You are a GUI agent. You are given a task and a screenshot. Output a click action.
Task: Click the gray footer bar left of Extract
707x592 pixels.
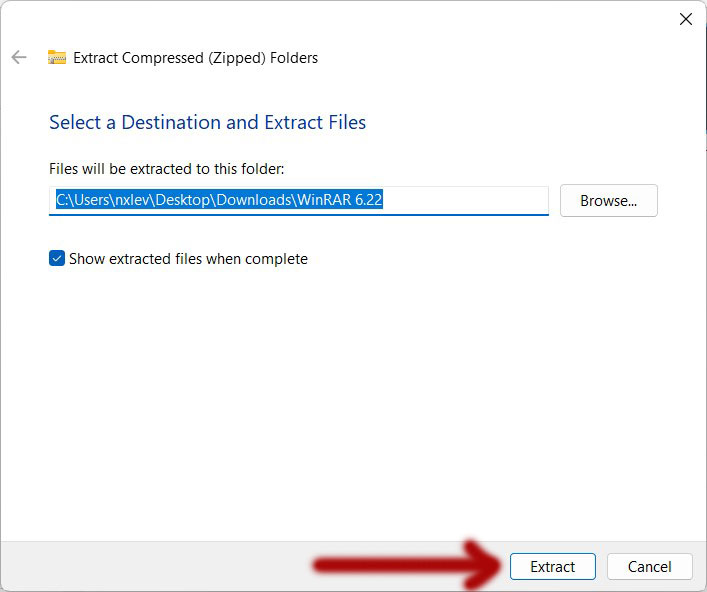[x=150, y=567]
